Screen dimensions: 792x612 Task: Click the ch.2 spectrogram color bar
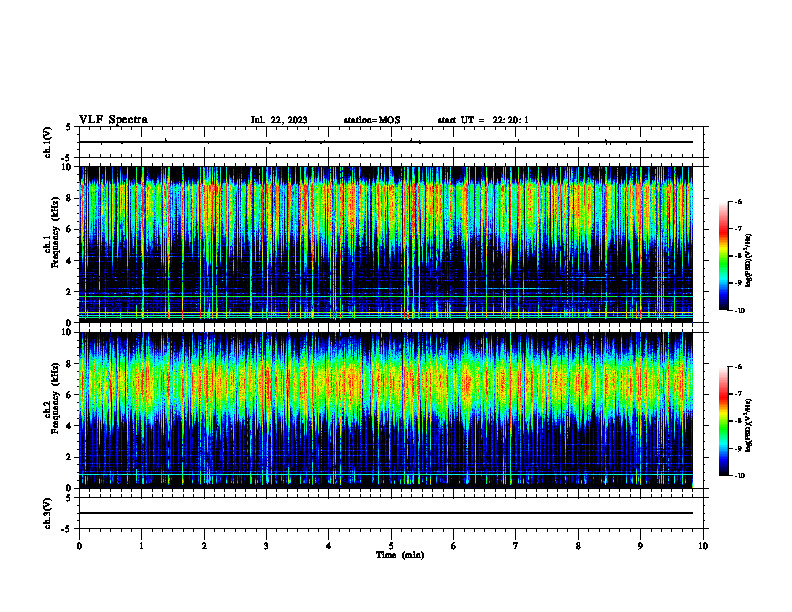click(723, 421)
